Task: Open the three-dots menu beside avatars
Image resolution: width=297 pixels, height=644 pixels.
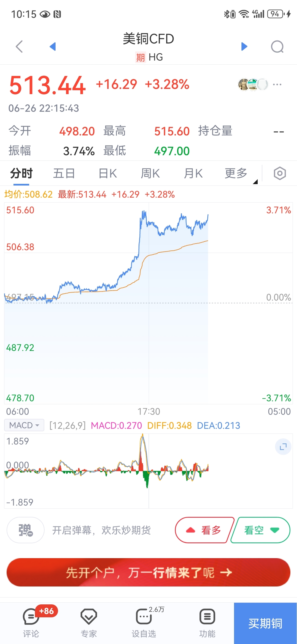Action: coord(277,84)
